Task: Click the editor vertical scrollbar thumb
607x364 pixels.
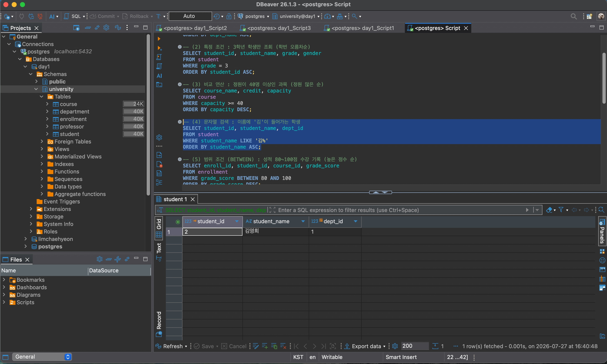Action: [604, 78]
